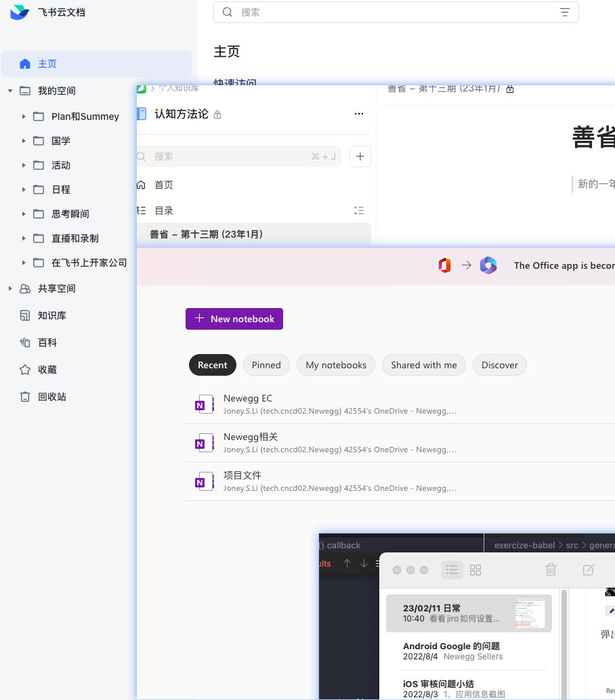This screenshot has width=615, height=700.
Task: Open the 国学 folder
Action: point(61,141)
